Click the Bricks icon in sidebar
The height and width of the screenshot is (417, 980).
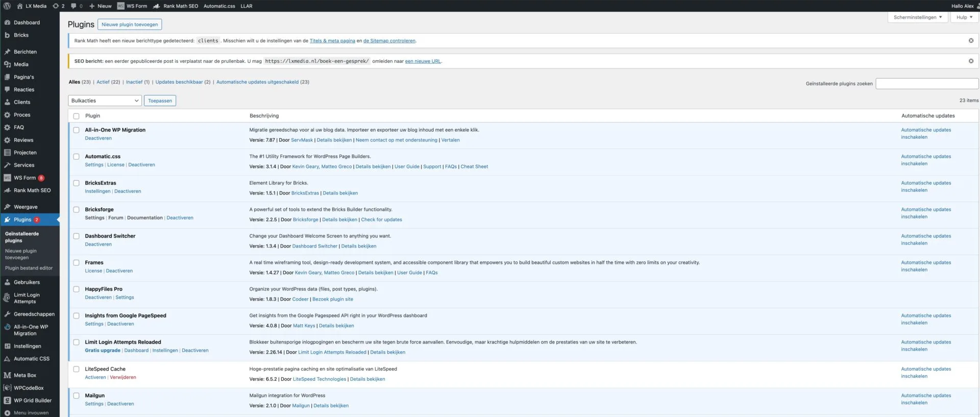[x=7, y=35]
